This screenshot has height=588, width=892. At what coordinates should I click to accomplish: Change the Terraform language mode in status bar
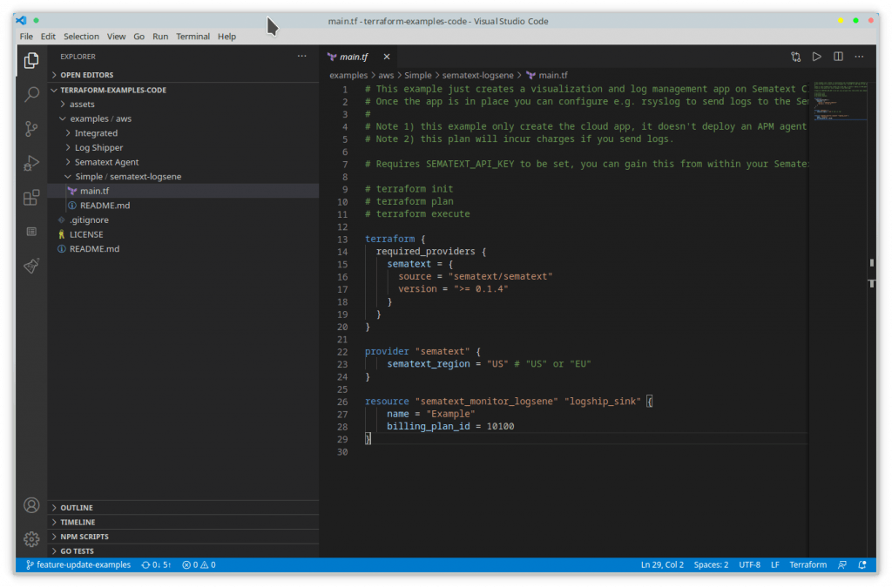pos(808,564)
